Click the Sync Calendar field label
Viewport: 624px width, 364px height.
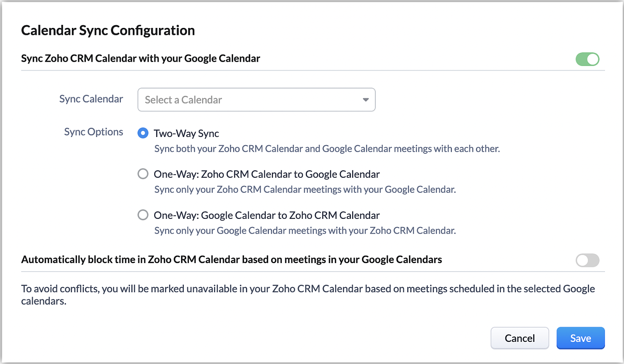[91, 99]
